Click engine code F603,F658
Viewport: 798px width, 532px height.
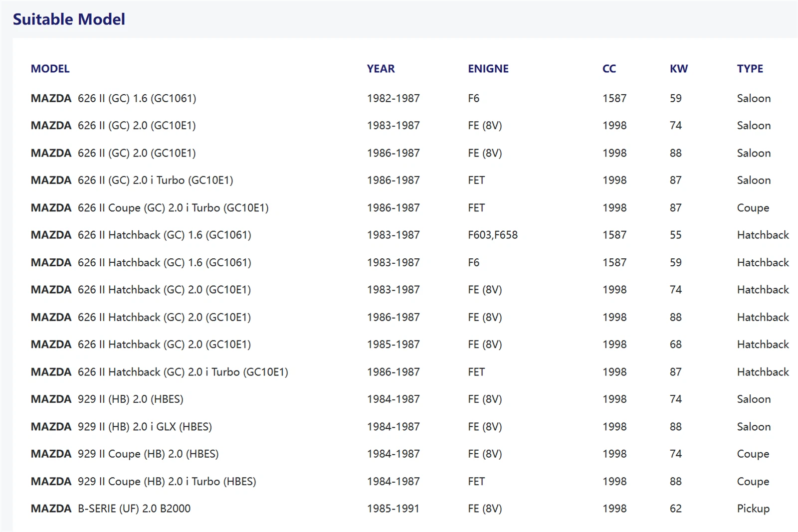[493, 235]
